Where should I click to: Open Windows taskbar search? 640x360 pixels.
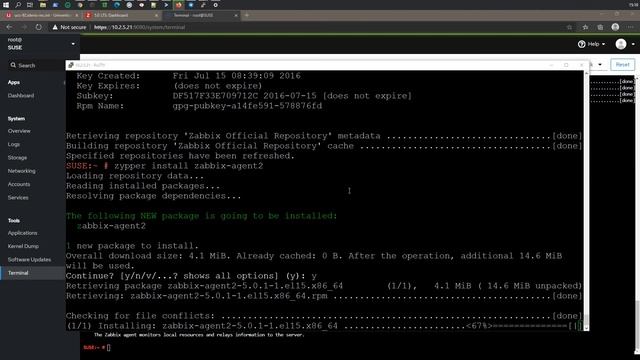[x=18, y=5]
